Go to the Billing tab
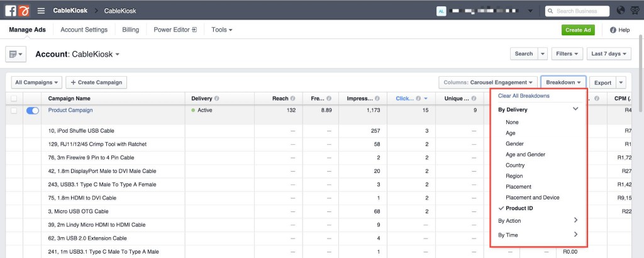The width and height of the screenshot is (644, 258). coord(131,30)
